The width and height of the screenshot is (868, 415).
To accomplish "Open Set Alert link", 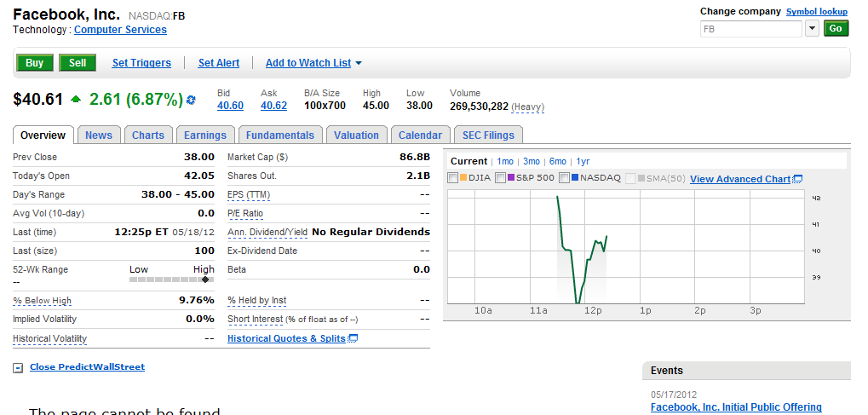I will click(219, 63).
